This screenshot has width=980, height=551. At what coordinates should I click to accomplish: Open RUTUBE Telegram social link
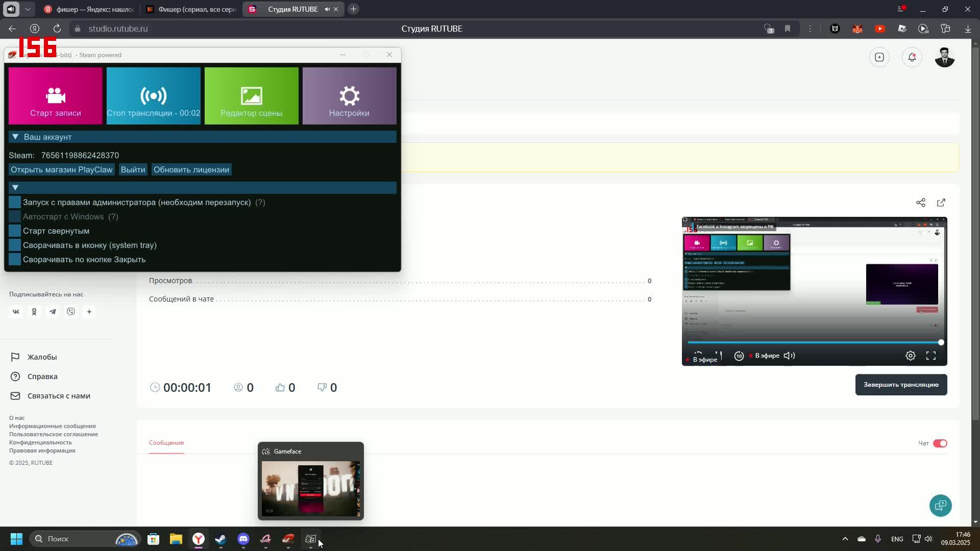point(53,312)
